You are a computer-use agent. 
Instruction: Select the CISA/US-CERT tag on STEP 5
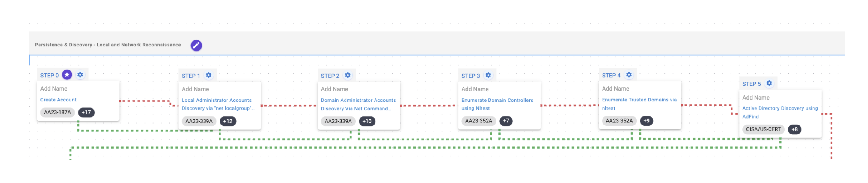click(x=763, y=129)
